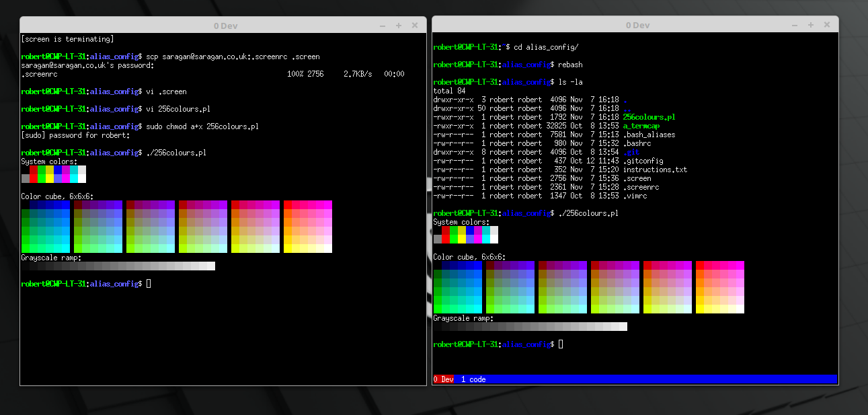Click the .screenrc entry in ls listing
The width and height of the screenshot is (868, 415).
641,187
